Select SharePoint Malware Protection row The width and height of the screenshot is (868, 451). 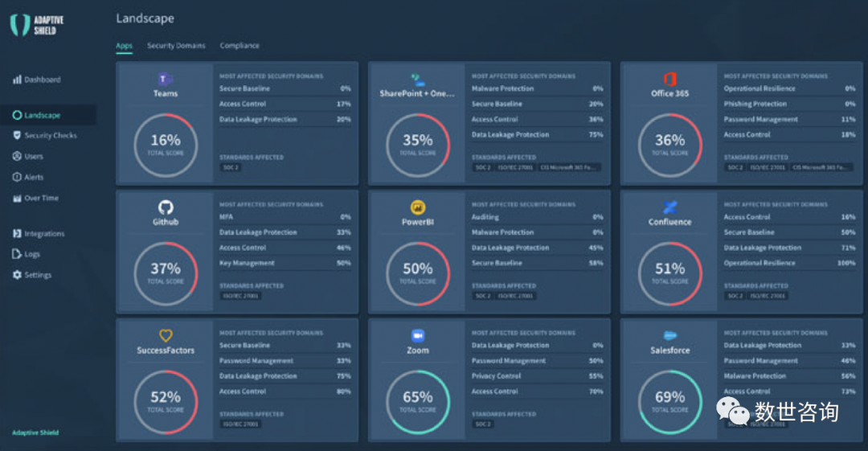click(537, 88)
